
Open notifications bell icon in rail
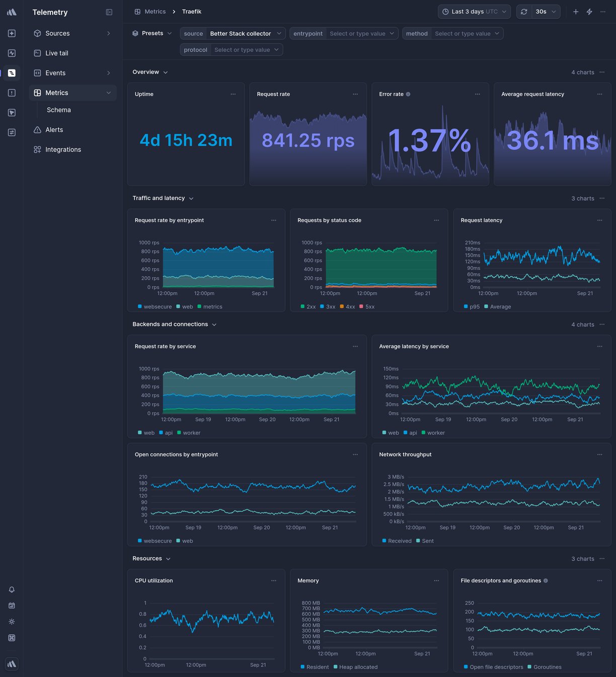tap(12, 589)
